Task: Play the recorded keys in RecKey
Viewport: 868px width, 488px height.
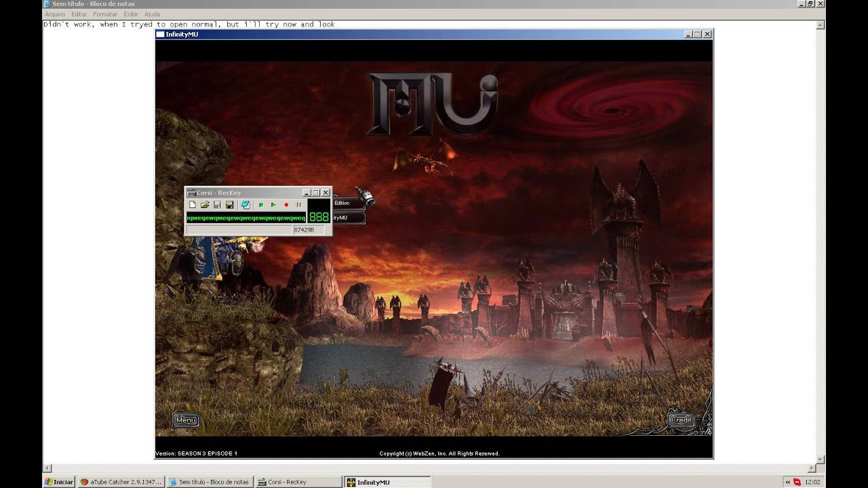Action: point(273,205)
